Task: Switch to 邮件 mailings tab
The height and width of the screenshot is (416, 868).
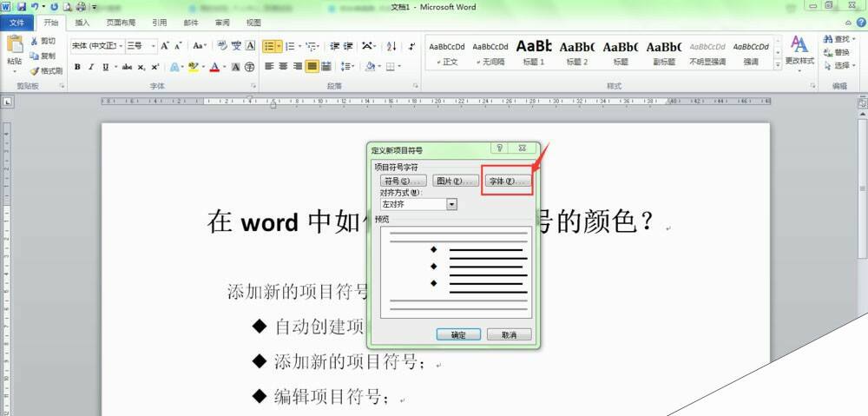Action: click(191, 23)
